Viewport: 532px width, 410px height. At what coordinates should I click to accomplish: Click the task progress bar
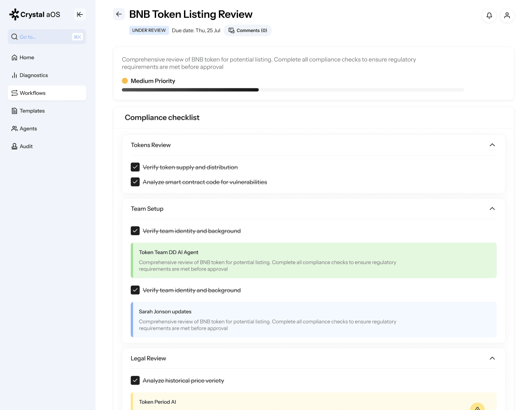(293, 89)
